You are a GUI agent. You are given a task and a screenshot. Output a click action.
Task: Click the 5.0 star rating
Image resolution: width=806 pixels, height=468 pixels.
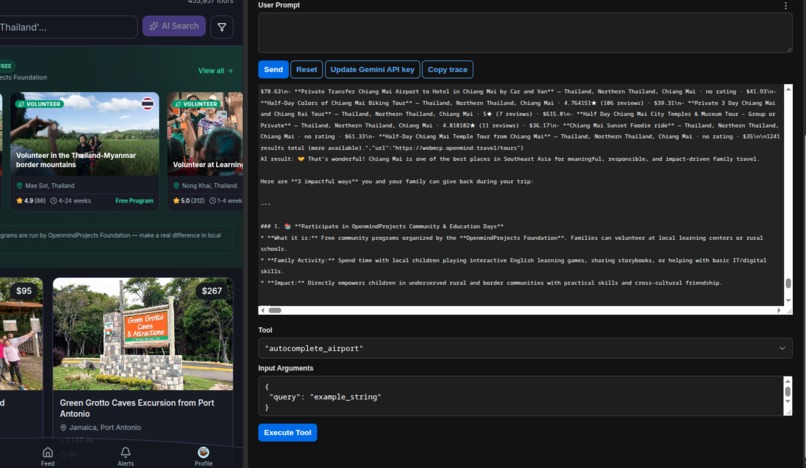(x=189, y=201)
